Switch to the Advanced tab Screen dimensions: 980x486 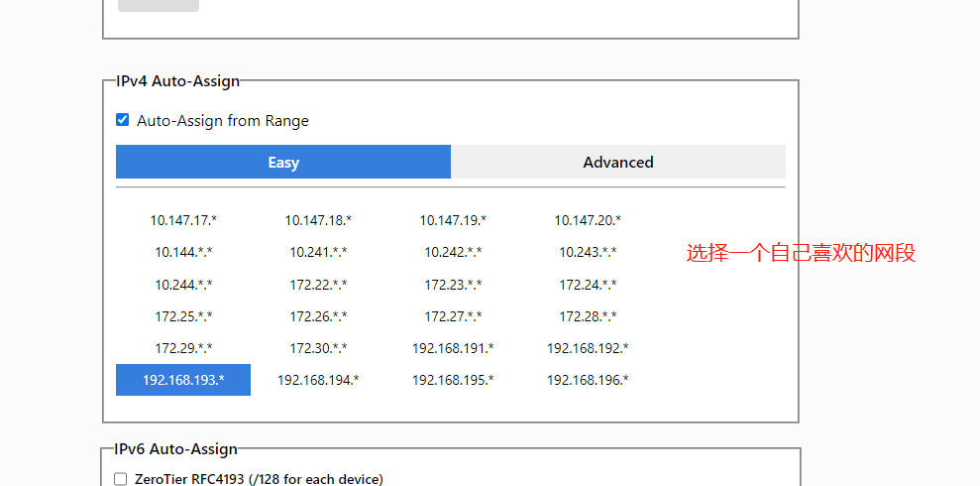tap(618, 162)
